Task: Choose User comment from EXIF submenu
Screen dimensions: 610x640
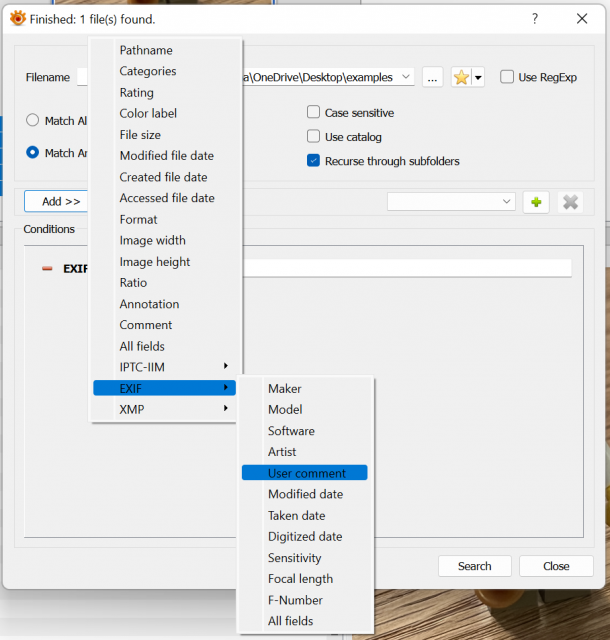Action: pyautogui.click(x=305, y=473)
